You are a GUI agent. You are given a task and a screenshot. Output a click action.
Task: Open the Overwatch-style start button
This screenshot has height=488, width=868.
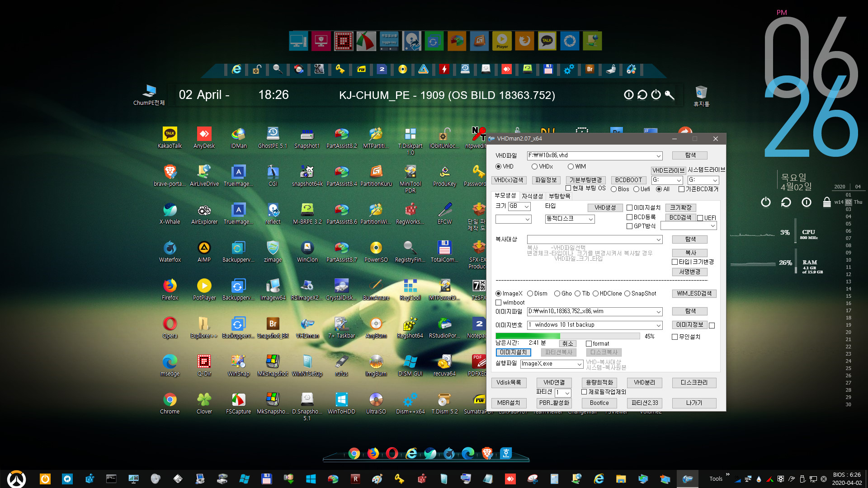tap(16, 479)
